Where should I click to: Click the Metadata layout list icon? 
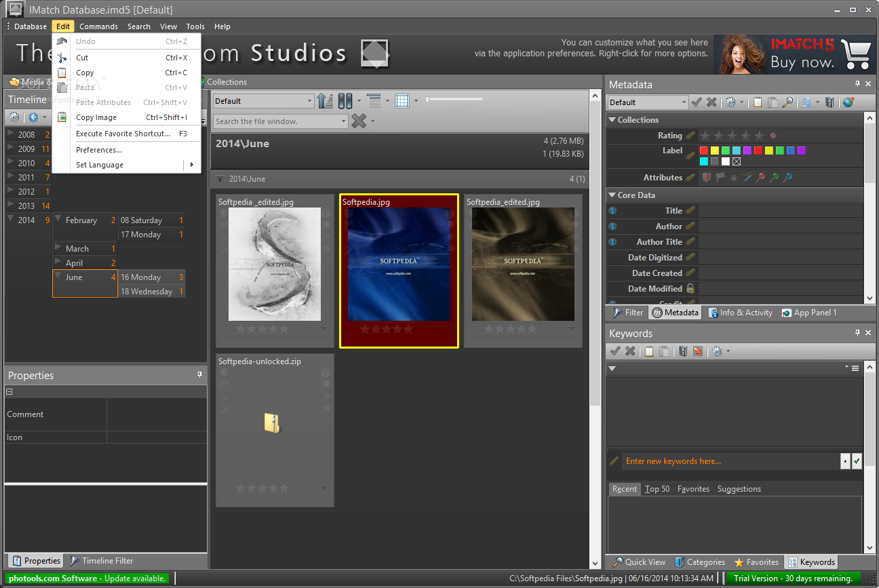point(806,102)
